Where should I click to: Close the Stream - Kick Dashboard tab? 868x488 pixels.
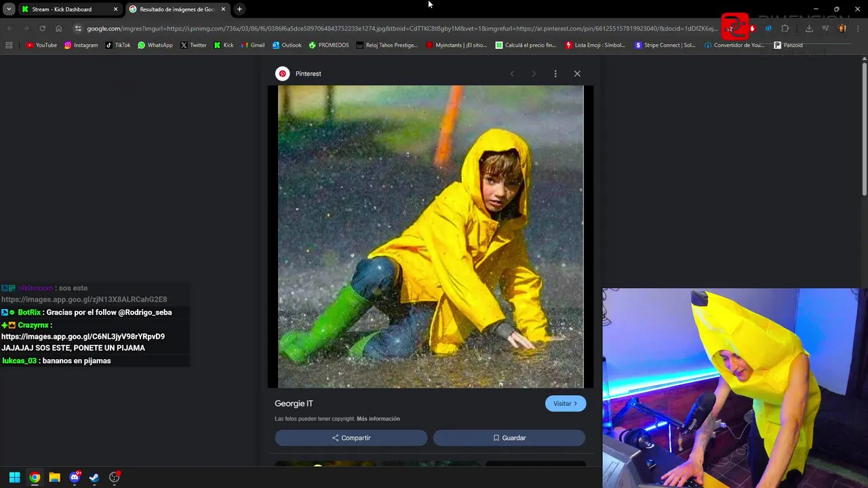[115, 9]
